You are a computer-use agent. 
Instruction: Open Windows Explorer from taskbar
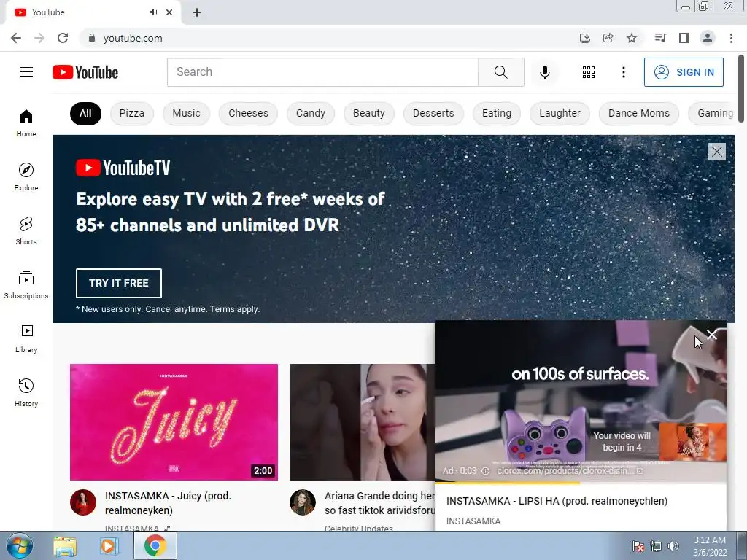tap(65, 546)
